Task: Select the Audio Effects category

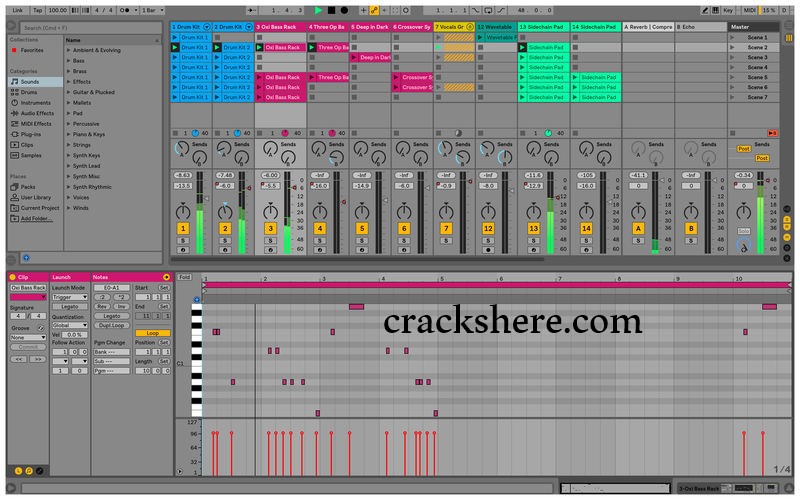Action: [x=37, y=113]
